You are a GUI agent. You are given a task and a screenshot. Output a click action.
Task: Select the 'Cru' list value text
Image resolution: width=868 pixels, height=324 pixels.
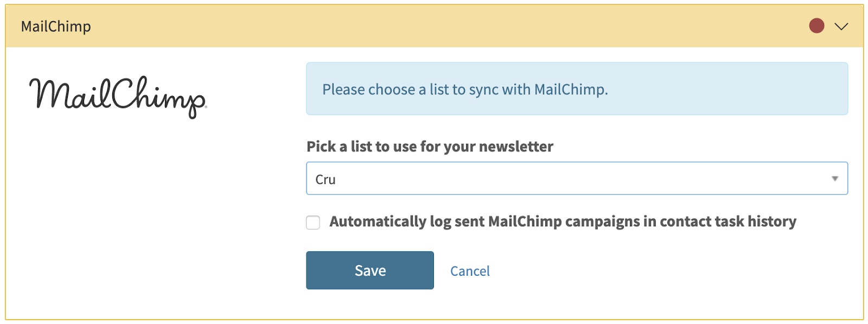point(325,180)
